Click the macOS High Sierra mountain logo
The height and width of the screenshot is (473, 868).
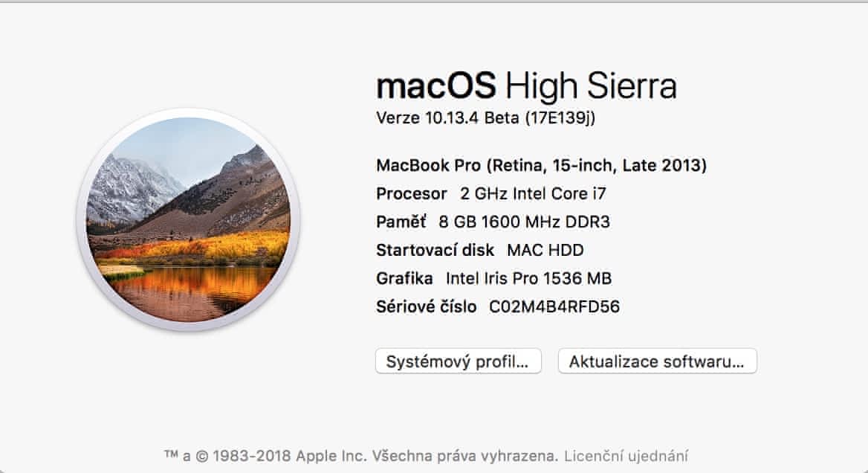coord(188,220)
